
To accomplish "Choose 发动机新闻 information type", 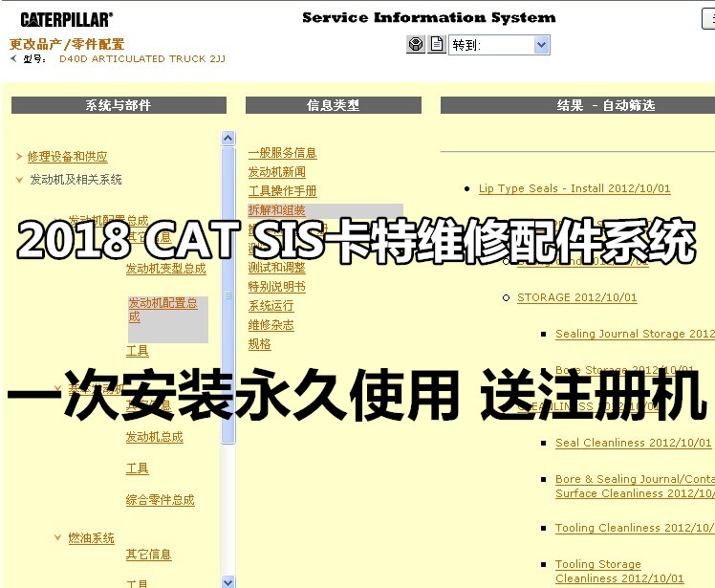I will pos(277,172).
